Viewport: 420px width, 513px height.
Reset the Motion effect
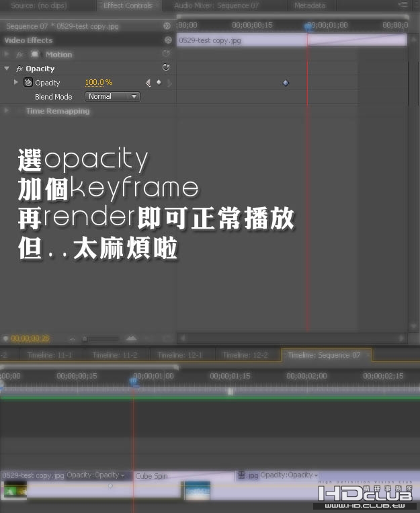coord(166,53)
